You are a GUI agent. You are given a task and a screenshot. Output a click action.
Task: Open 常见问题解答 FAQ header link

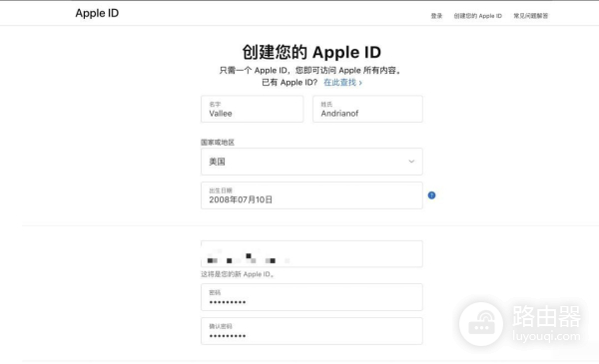(x=531, y=16)
